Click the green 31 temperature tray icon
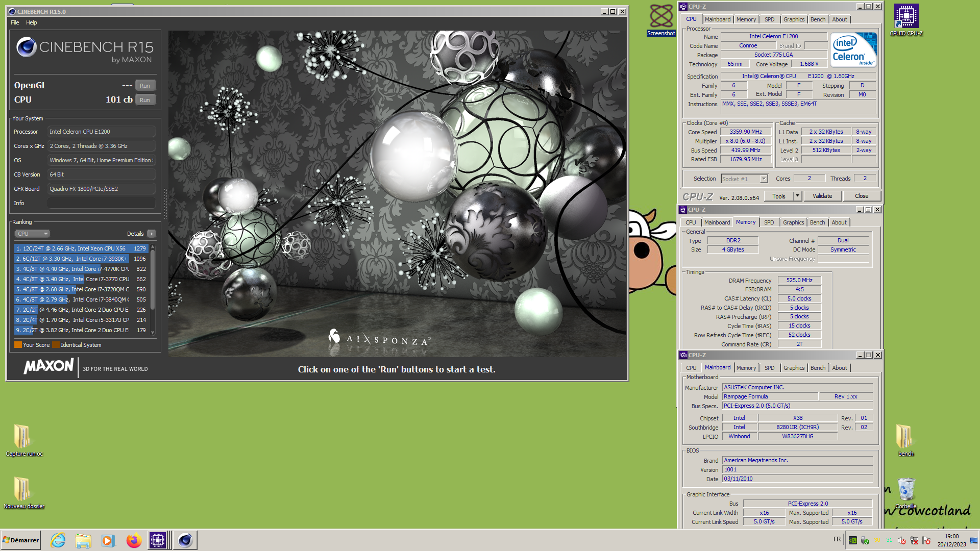The image size is (980, 551). point(889,540)
